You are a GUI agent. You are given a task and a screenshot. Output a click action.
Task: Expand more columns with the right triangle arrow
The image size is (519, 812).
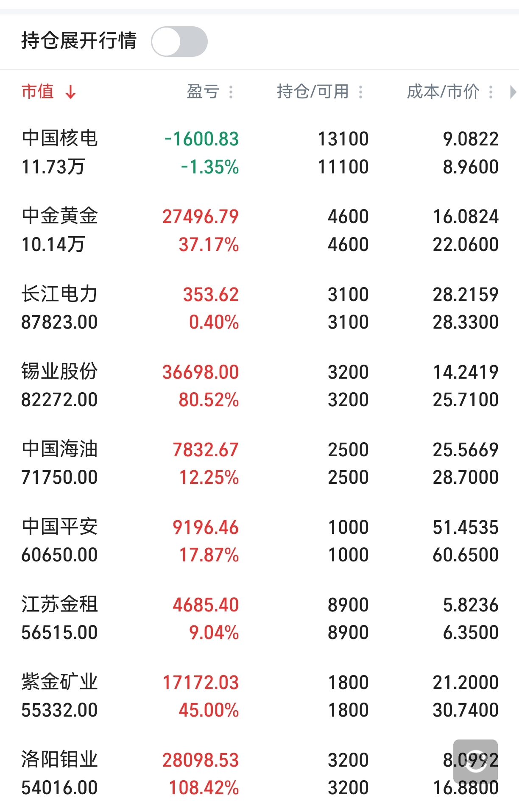pyautogui.click(x=513, y=92)
